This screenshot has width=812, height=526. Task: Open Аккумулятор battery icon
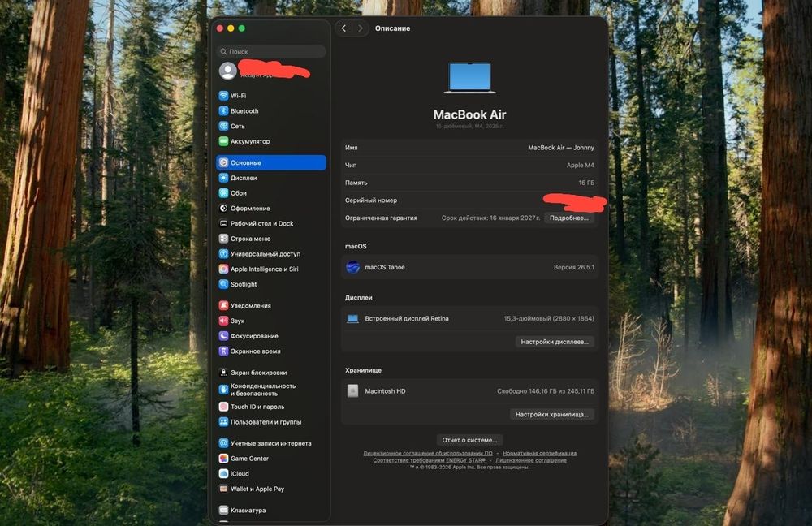[x=223, y=141]
